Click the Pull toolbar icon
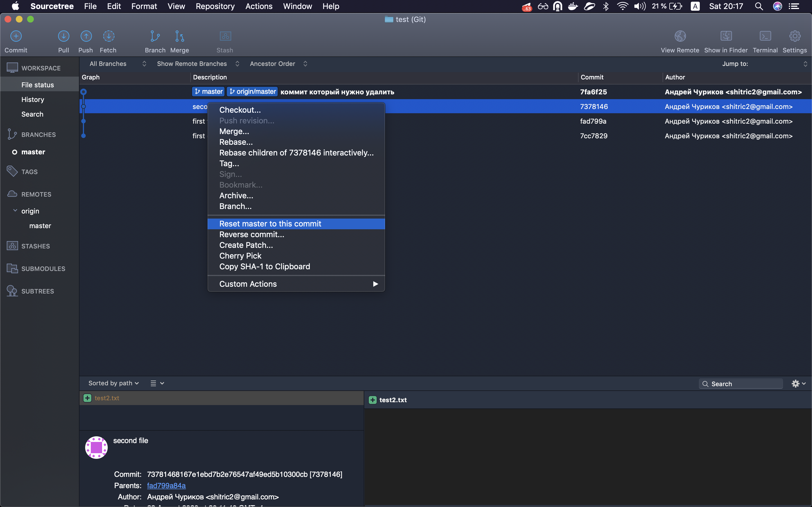Screen dimensions: 812x507 [63, 36]
